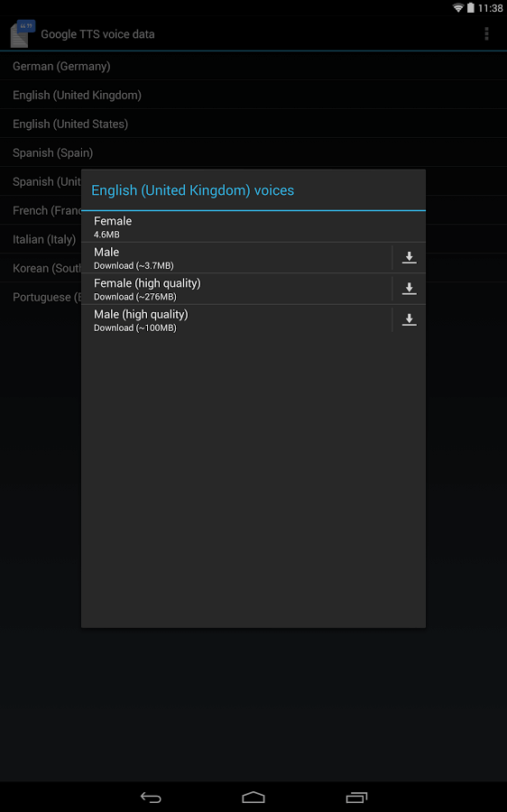Select the Female (high quality) entry
The image size is (507, 812).
pyautogui.click(x=236, y=289)
